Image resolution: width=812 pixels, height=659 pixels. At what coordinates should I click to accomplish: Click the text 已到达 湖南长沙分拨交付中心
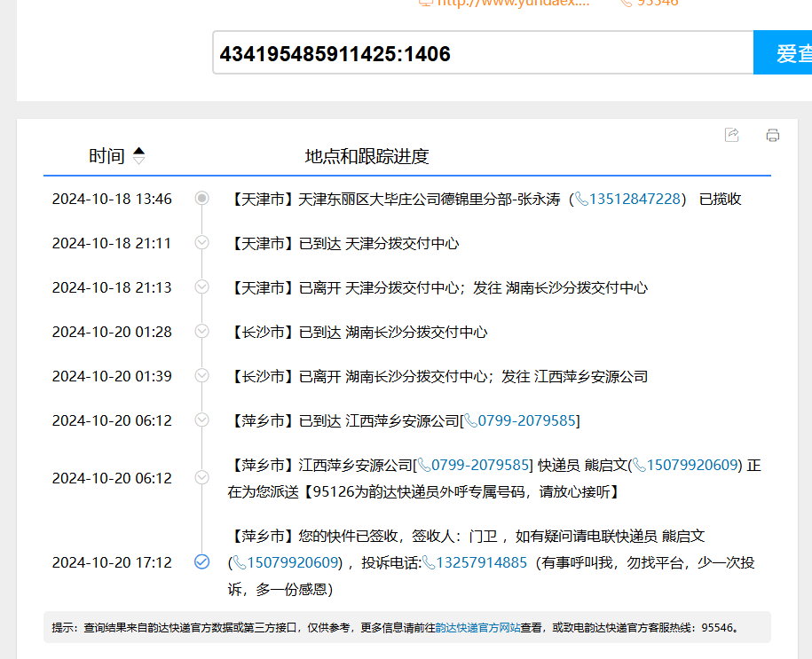393,332
